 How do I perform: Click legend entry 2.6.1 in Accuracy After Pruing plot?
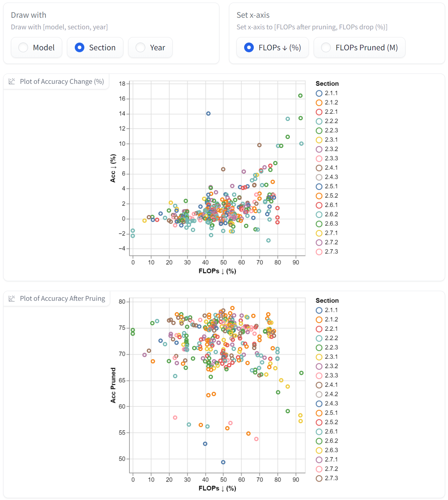(327, 432)
